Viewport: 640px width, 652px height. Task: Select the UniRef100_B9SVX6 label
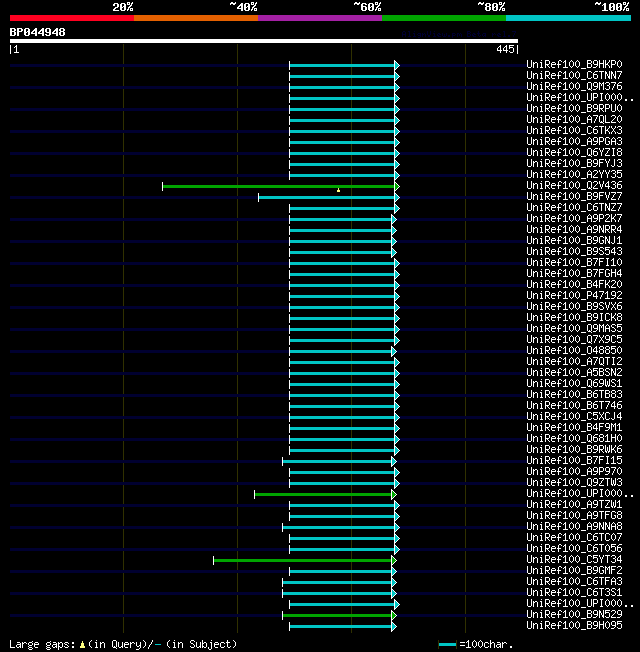574,306
